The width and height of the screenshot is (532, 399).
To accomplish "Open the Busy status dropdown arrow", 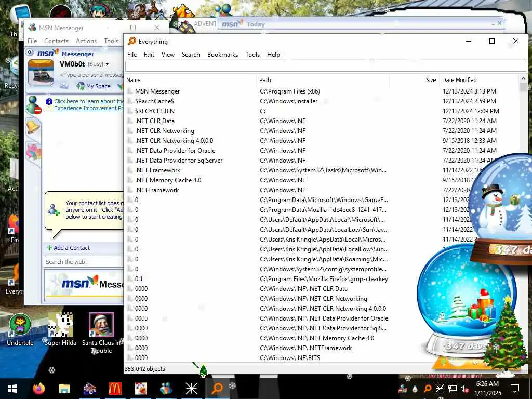I will (108, 64).
